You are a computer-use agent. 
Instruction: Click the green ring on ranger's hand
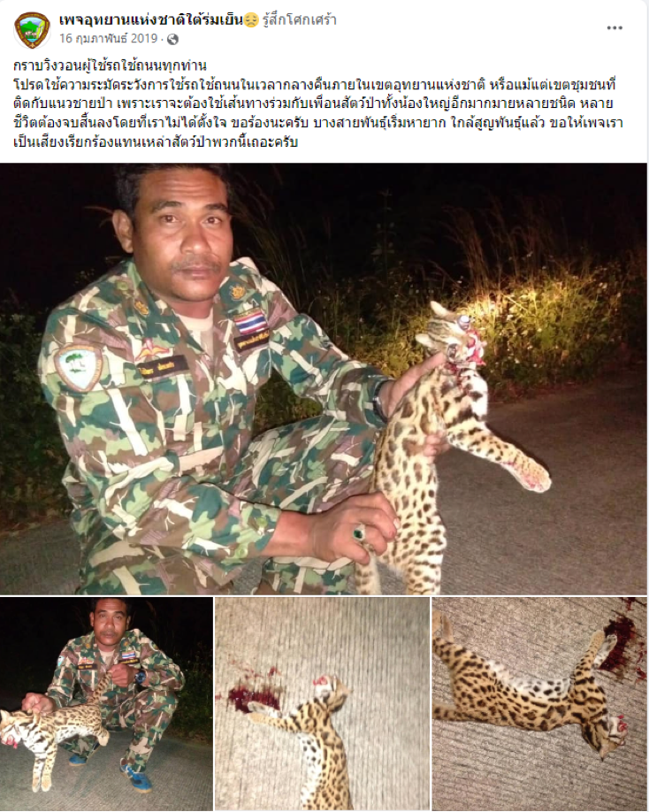[x=358, y=532]
